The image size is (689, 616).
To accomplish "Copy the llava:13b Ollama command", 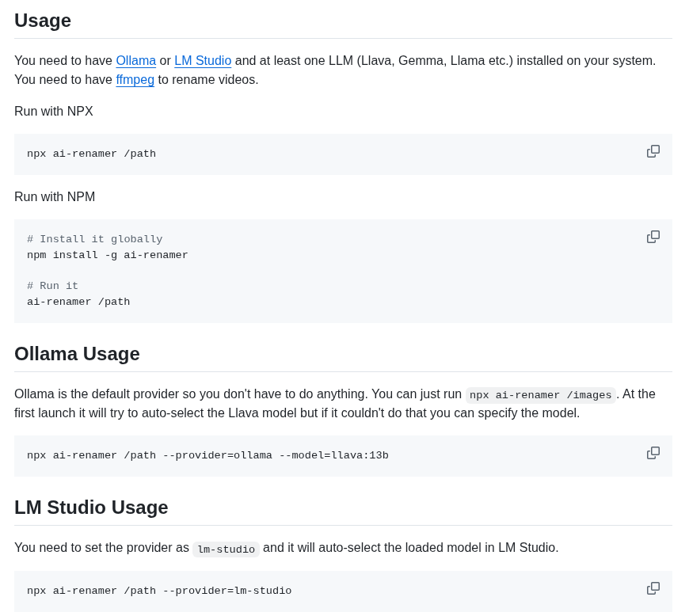I will (x=653, y=453).
